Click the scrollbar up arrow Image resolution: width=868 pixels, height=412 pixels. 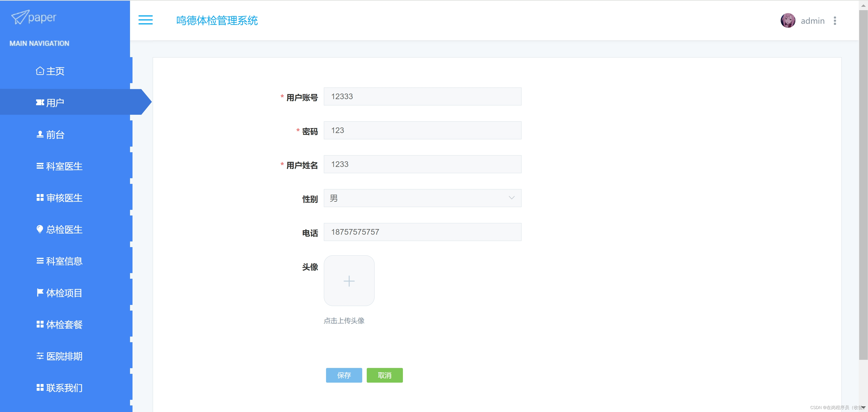click(863, 5)
